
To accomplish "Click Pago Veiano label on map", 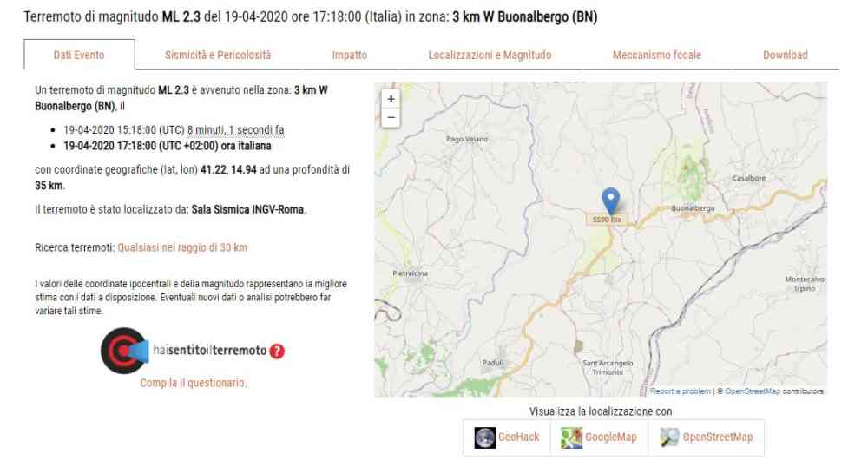I will [x=467, y=139].
